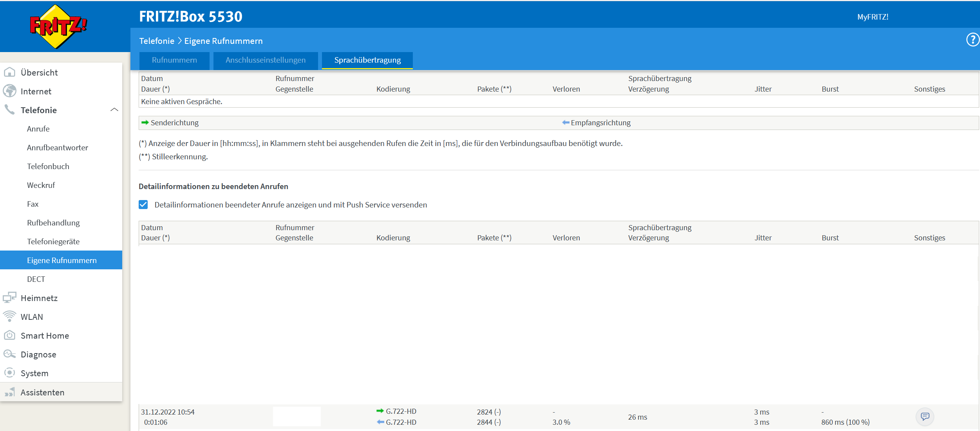Click the MyFRITZ! link in the header

click(873, 17)
